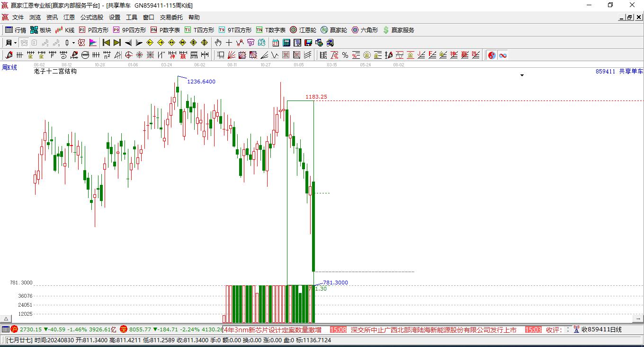Click the K线 toolbar button
The width and height of the screenshot is (644, 347).
click(65, 30)
